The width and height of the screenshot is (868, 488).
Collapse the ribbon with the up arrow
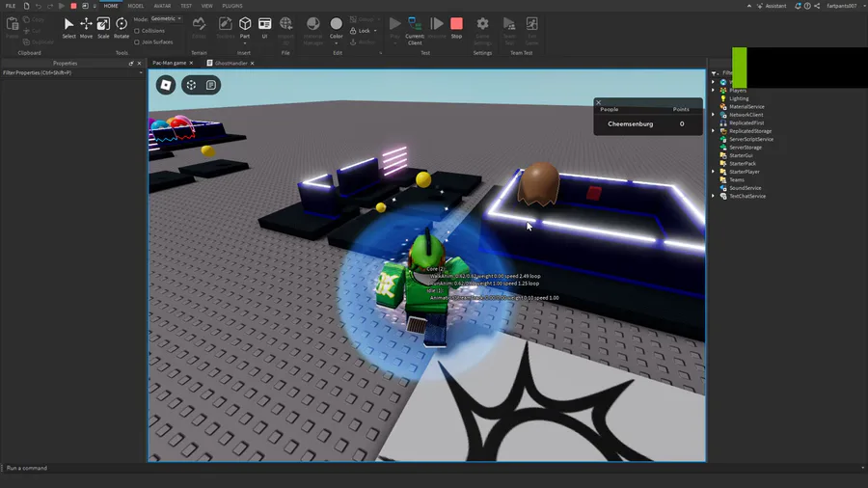pyautogui.click(x=749, y=6)
